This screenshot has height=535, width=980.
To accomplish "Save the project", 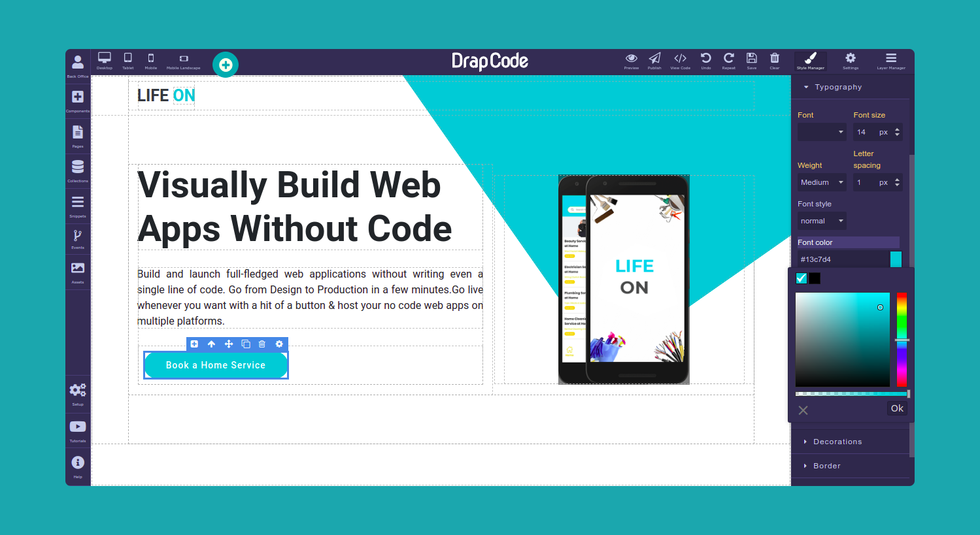I will [x=751, y=61].
